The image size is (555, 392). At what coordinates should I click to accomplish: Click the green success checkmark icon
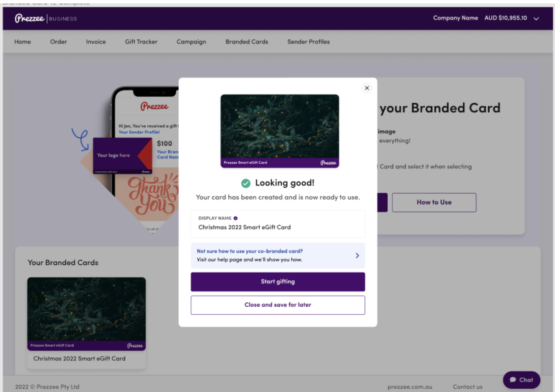(246, 183)
